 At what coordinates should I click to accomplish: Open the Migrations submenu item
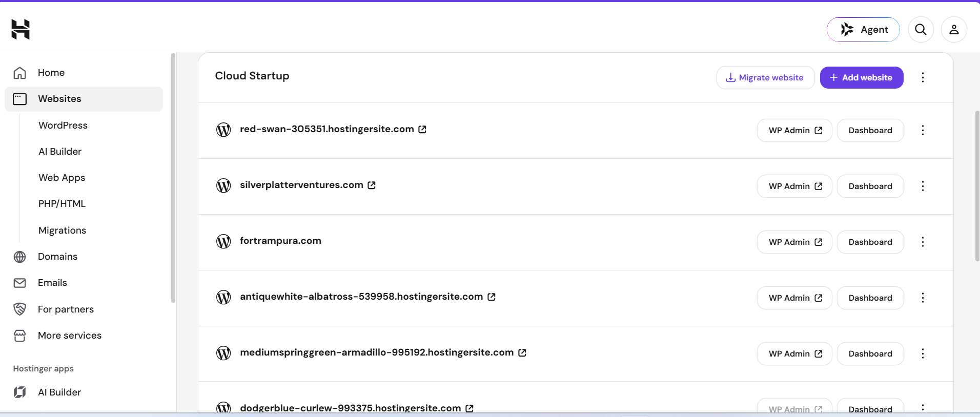[x=63, y=231]
